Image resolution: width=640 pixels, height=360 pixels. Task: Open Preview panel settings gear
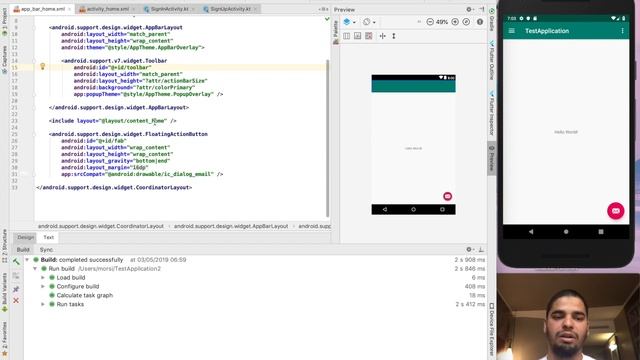click(x=469, y=9)
